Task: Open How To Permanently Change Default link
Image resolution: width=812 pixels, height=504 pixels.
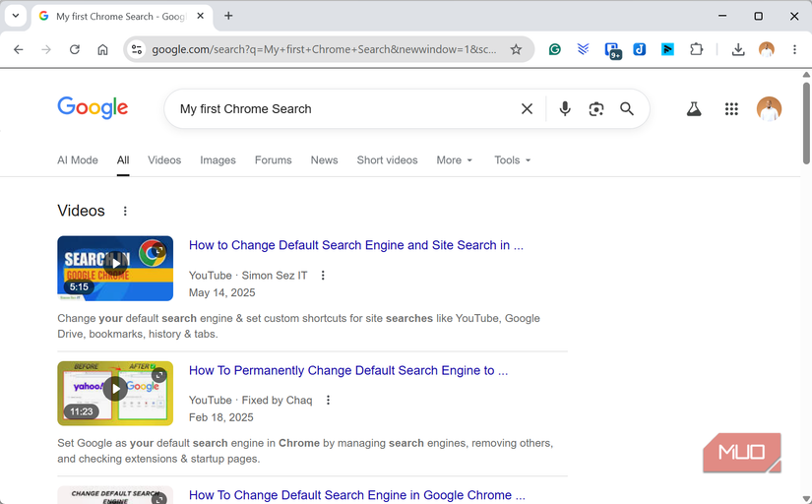Action: coord(348,370)
